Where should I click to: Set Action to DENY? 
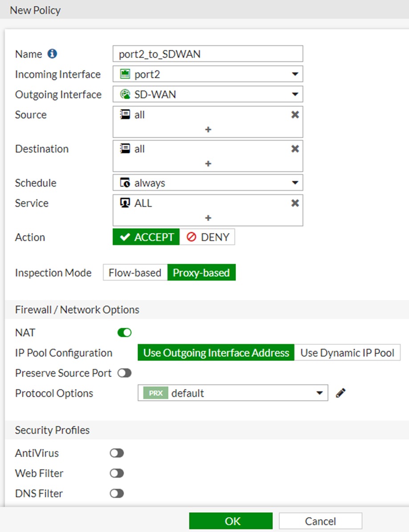pyautogui.click(x=207, y=237)
